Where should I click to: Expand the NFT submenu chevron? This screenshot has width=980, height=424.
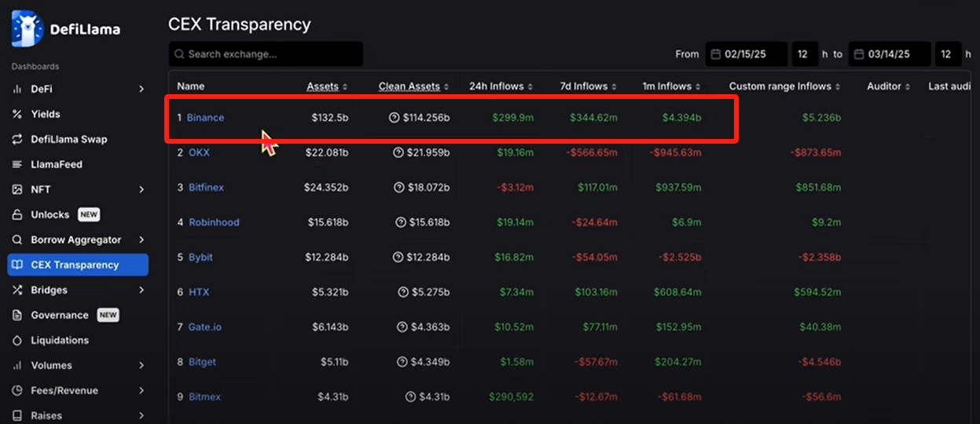[x=141, y=189]
